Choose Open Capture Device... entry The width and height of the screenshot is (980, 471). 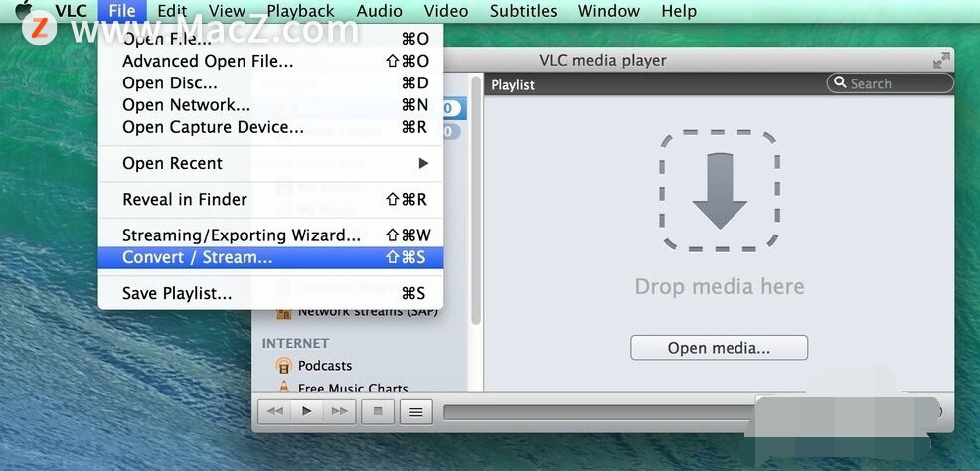[270, 127]
